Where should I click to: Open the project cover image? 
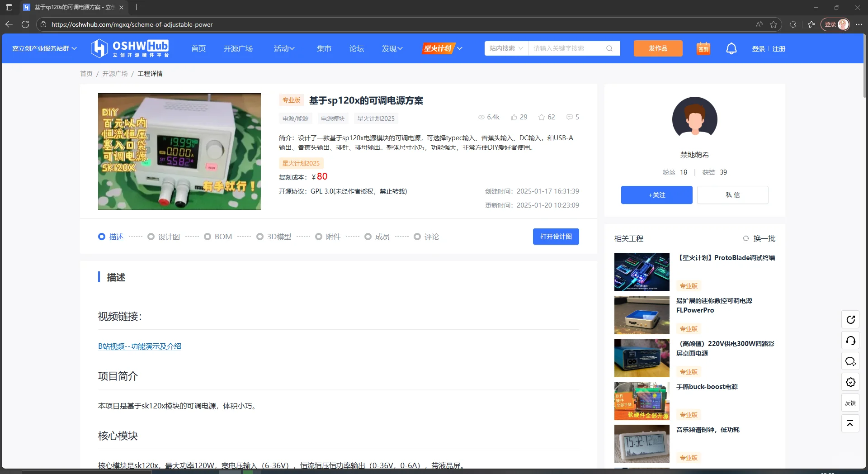pos(179,152)
